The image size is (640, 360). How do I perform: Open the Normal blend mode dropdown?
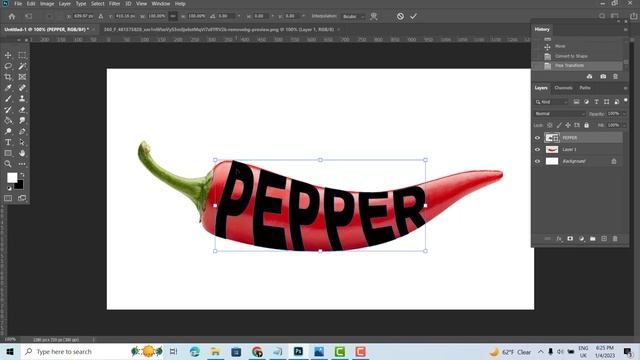click(x=560, y=114)
